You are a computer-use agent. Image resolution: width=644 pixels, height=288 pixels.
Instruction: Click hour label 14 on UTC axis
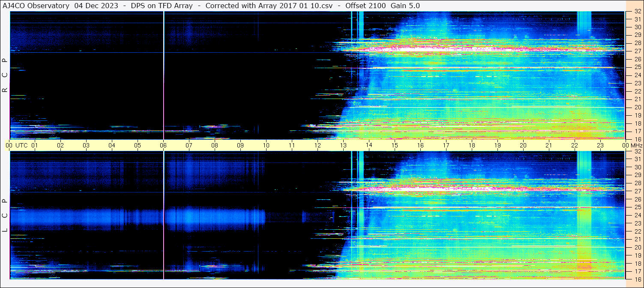tap(369, 145)
